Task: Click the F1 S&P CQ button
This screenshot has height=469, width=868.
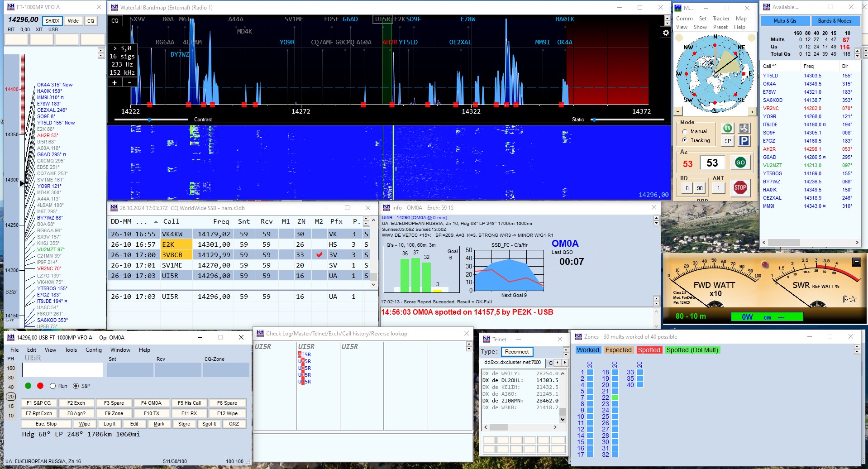Action: tap(38, 403)
